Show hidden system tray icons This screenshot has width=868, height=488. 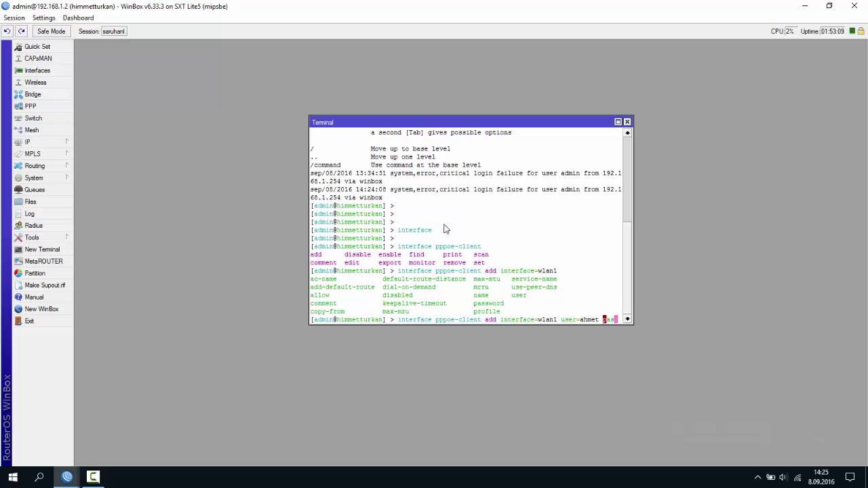(758, 477)
